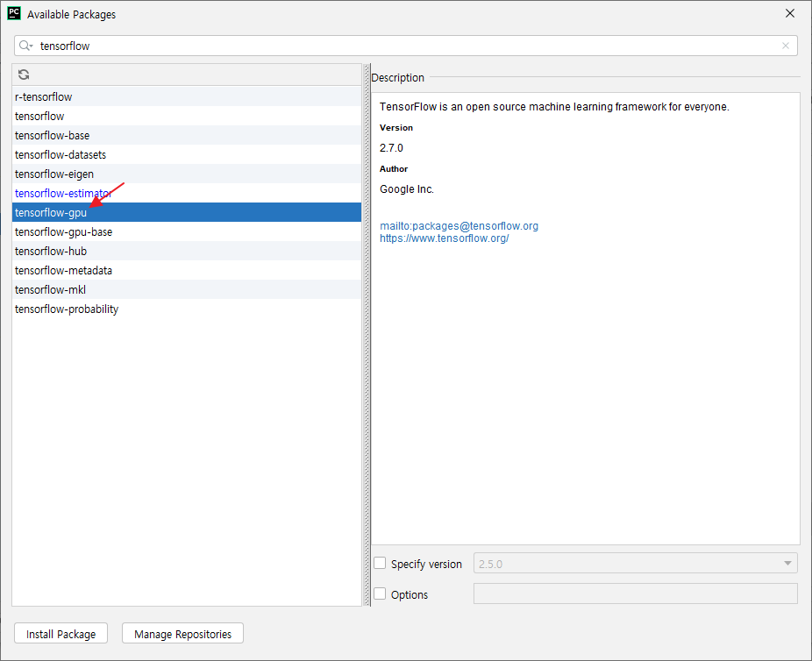Screen dimensions: 812x661
Task: Focus the package search field
Action: click(x=406, y=46)
